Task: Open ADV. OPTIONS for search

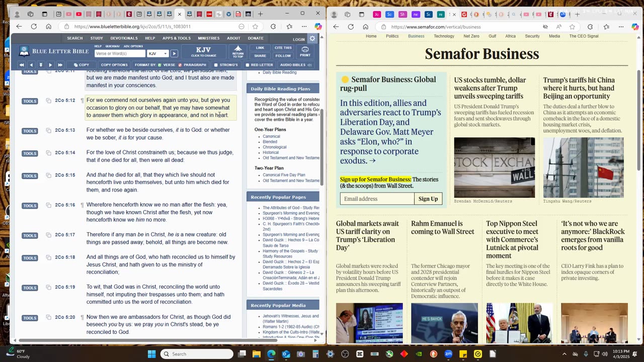Action: click(x=133, y=46)
